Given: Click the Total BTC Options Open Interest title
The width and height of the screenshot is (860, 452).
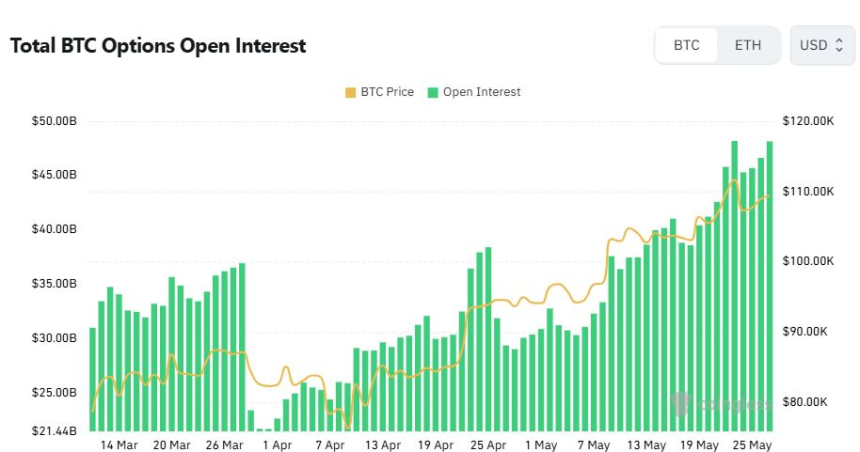Looking at the screenshot, I should pos(158,46).
